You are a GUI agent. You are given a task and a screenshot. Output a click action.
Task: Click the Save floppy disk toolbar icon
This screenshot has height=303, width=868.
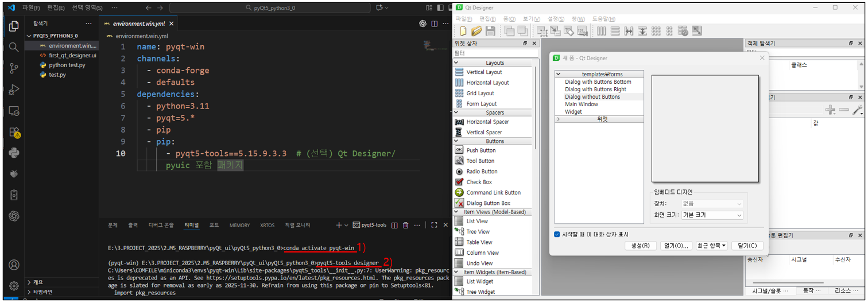(490, 31)
